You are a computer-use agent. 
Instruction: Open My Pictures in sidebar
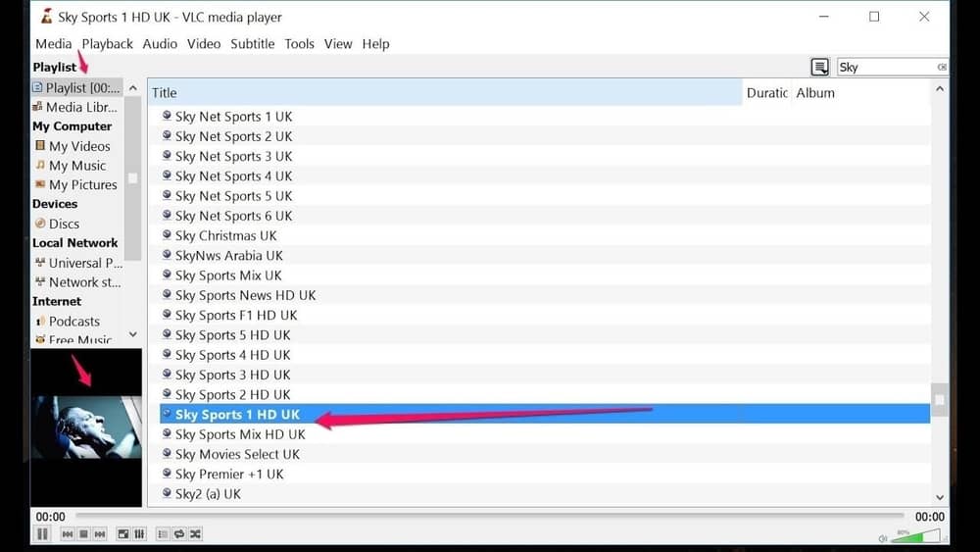click(x=76, y=184)
